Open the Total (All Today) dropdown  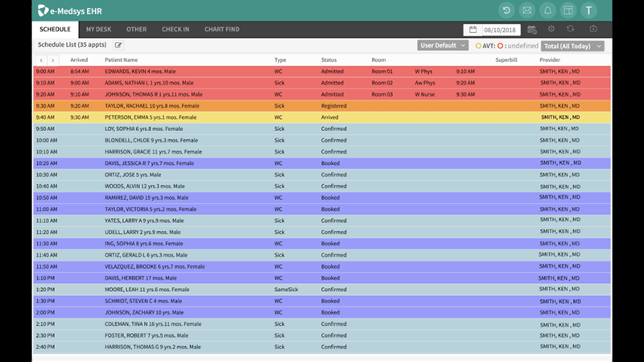pyautogui.click(x=573, y=47)
